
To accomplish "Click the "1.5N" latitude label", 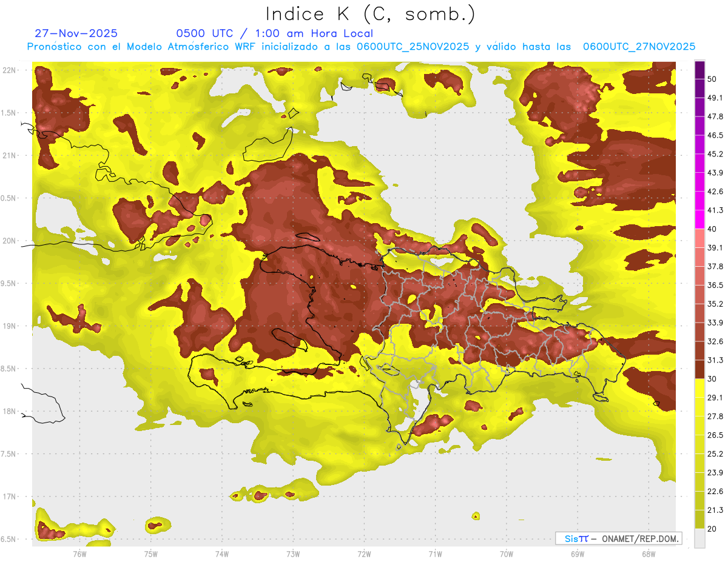I will pos(8,113).
